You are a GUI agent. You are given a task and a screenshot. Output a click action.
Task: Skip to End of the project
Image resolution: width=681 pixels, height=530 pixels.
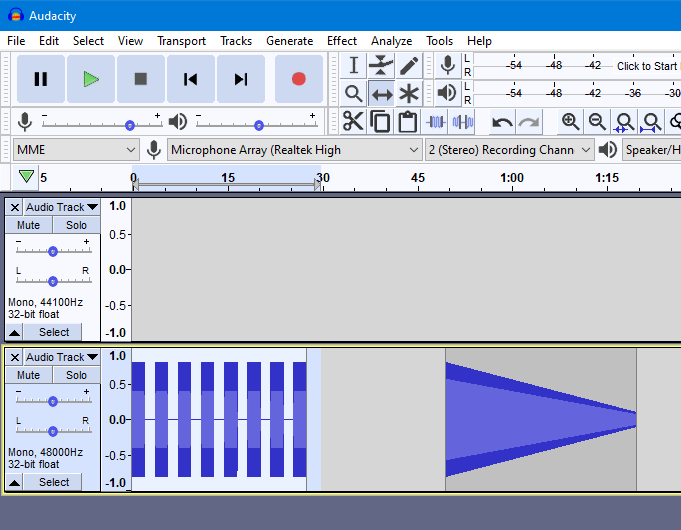click(241, 79)
